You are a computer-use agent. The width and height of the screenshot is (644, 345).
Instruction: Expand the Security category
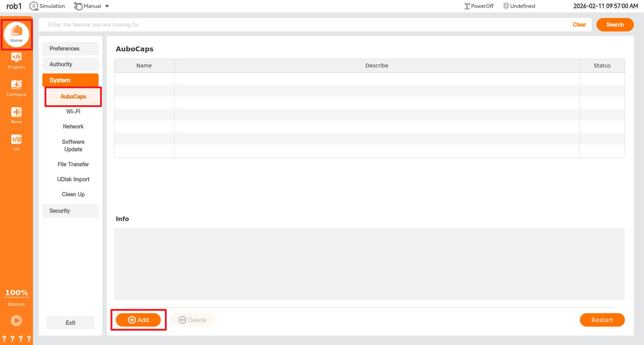70,211
